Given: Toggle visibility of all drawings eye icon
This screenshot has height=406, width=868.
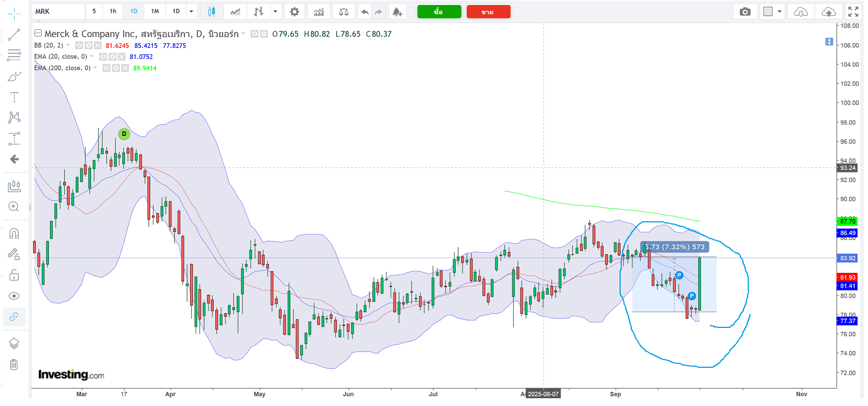Looking at the screenshot, I should 14,296.
